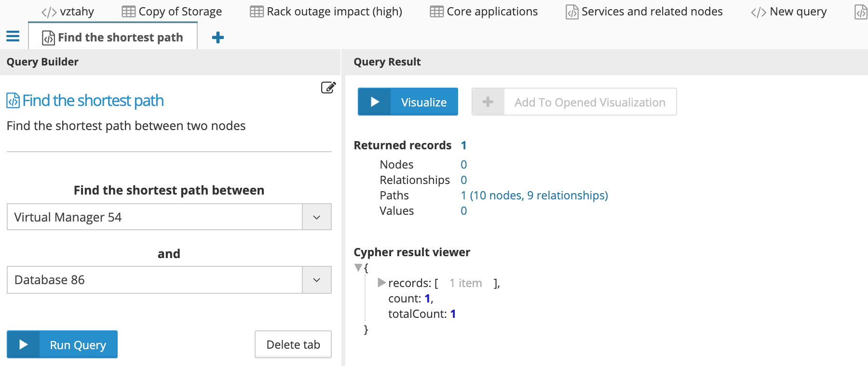Click the partially visible last tab icon

(x=861, y=12)
